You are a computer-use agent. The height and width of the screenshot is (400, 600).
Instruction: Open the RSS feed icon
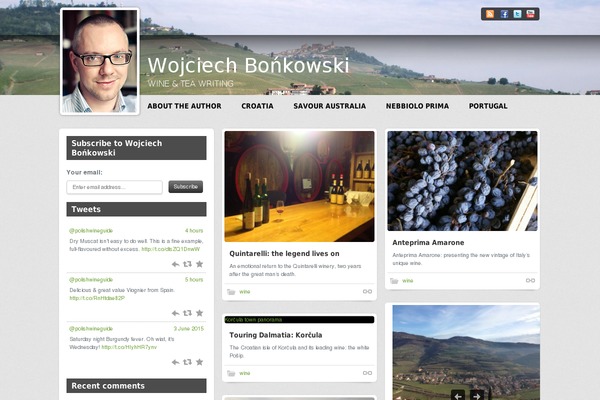point(490,14)
